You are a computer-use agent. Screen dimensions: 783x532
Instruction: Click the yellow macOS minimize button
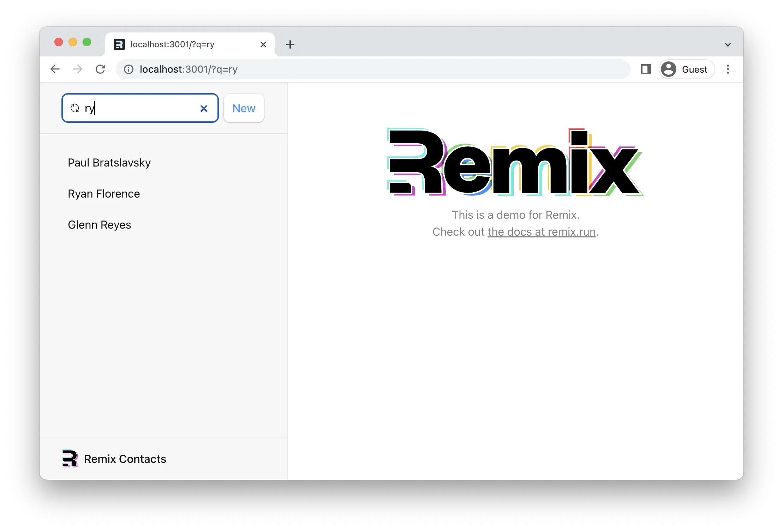[73, 42]
